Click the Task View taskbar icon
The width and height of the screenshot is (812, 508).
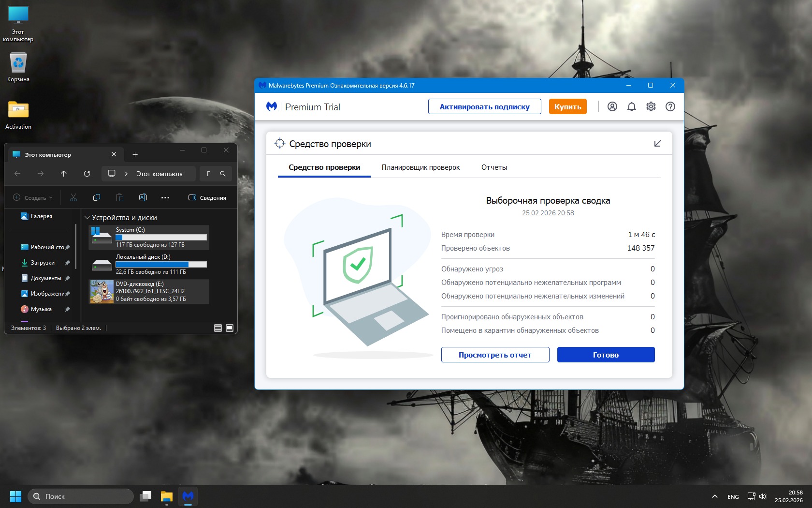pos(145,496)
